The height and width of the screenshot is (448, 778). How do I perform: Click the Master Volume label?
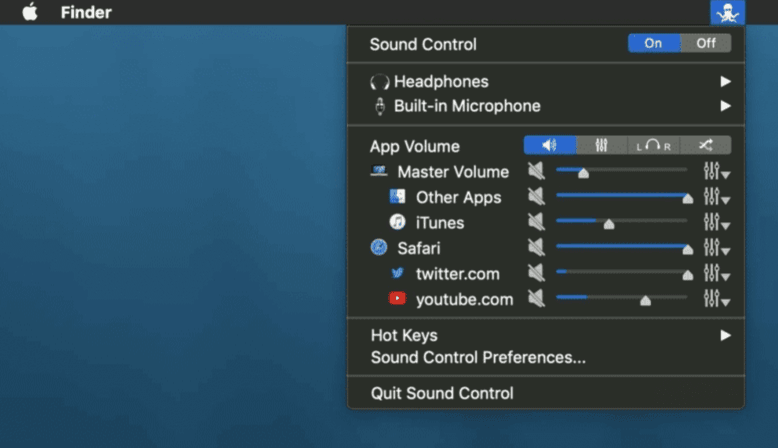pos(453,172)
